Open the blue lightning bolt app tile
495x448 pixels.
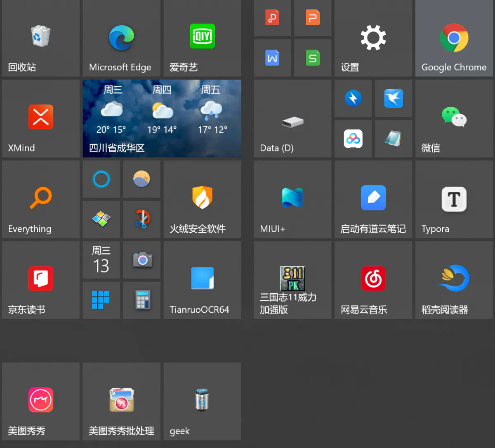353,98
